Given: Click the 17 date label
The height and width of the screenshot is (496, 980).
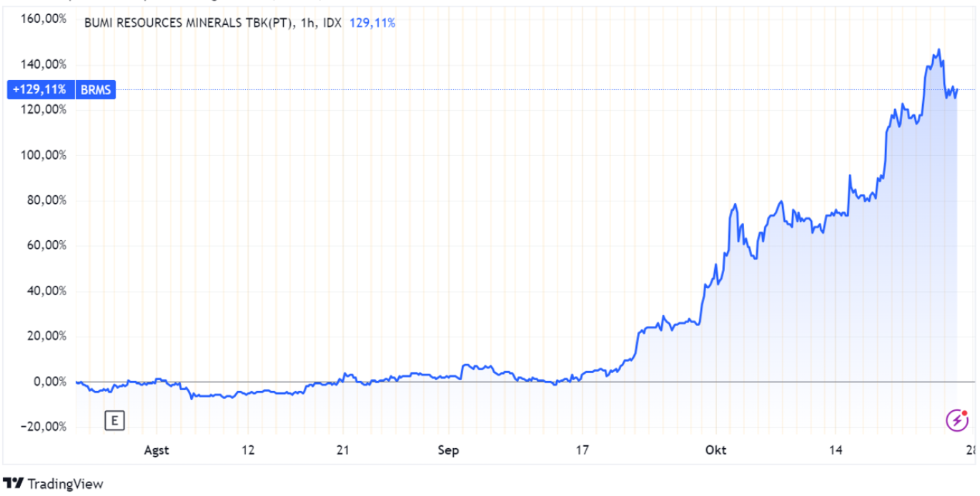Looking at the screenshot, I should coord(582,450).
